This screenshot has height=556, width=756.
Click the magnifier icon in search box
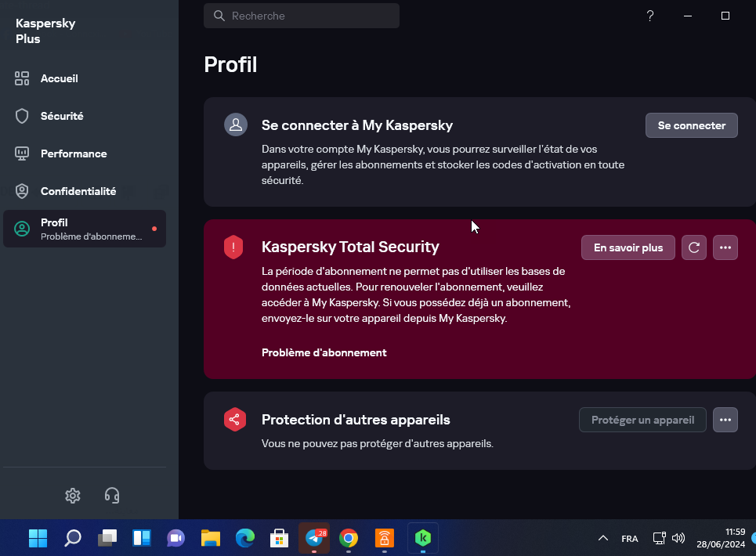219,16
